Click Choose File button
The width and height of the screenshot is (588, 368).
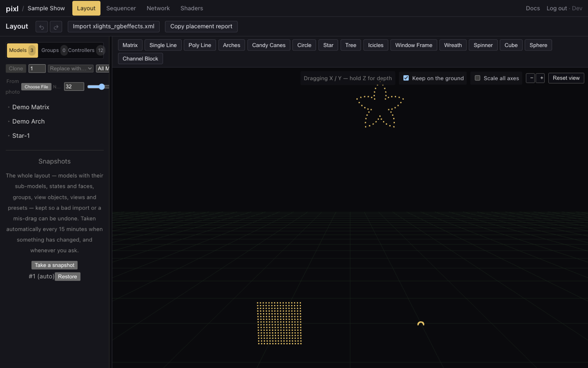[36, 87]
